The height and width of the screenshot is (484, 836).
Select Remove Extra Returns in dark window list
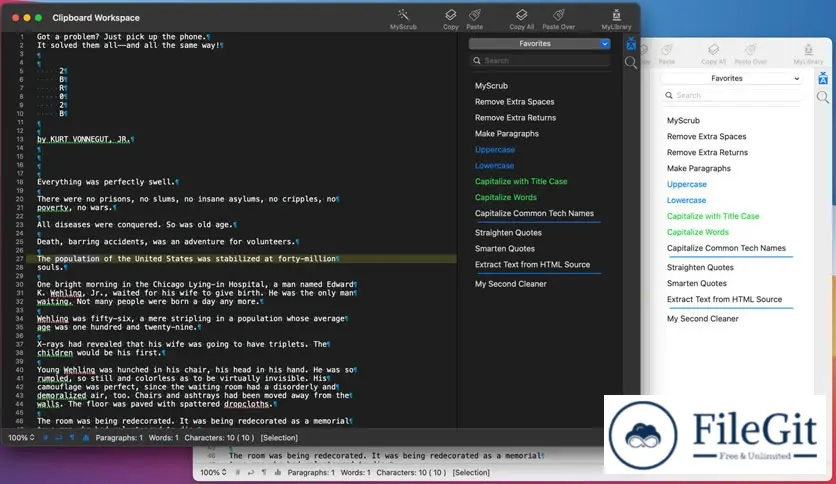click(515, 118)
